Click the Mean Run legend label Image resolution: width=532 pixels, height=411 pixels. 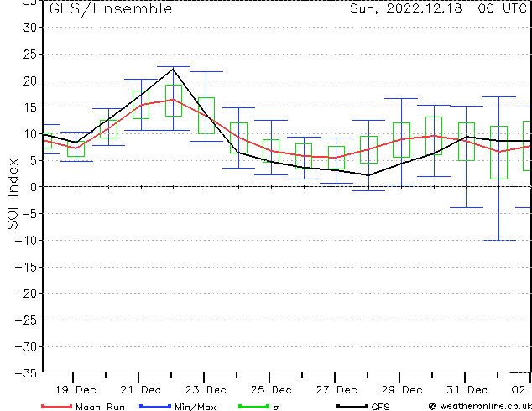[x=100, y=407]
